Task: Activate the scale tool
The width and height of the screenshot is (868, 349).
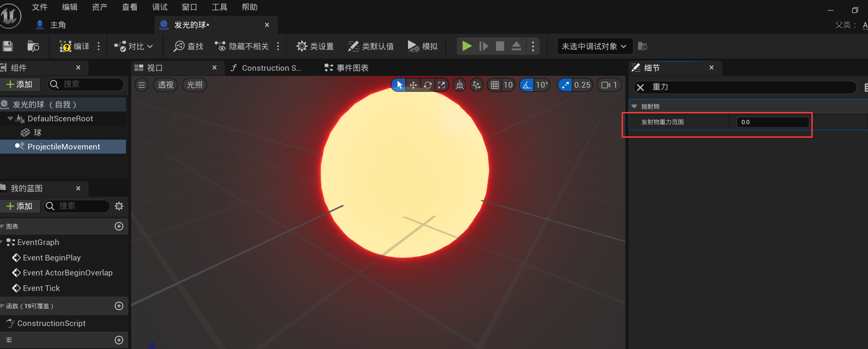Action: pyautogui.click(x=442, y=85)
